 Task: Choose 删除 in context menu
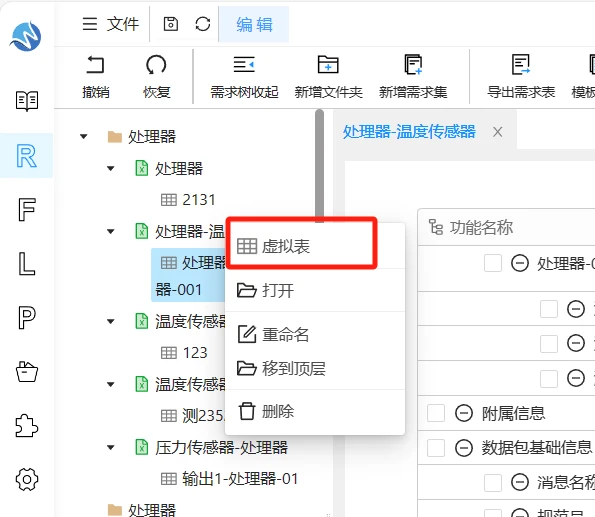(315, 411)
